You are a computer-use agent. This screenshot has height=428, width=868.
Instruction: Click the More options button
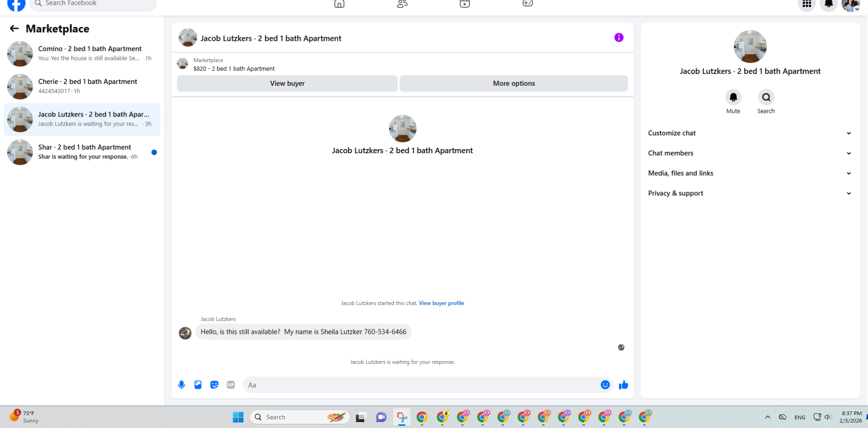pyautogui.click(x=513, y=83)
